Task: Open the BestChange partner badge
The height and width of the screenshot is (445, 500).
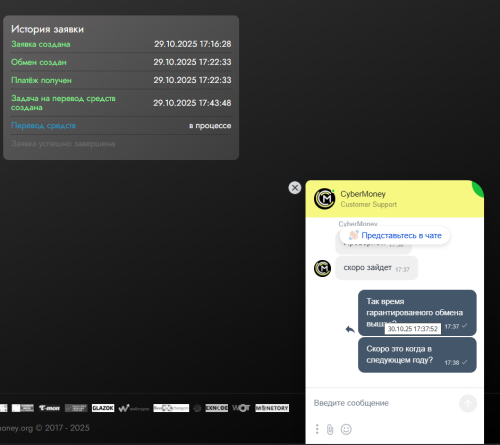Action: (171, 408)
